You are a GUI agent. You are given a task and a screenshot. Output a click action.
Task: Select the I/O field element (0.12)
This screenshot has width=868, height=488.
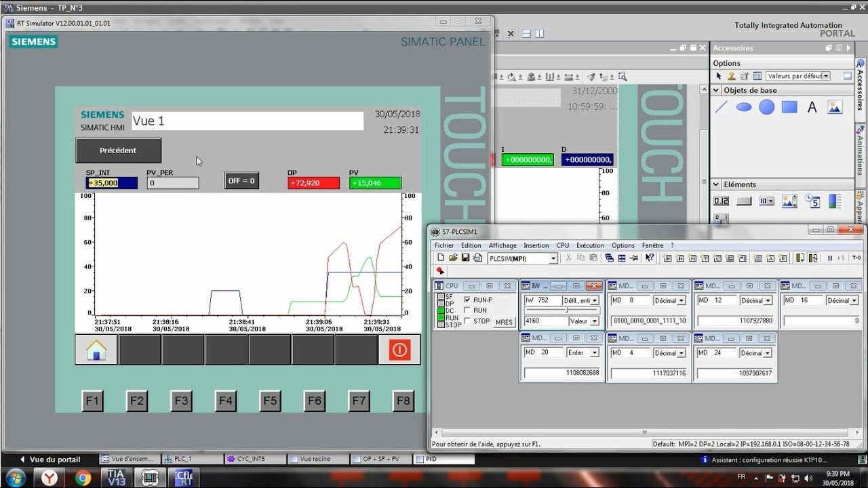click(721, 201)
